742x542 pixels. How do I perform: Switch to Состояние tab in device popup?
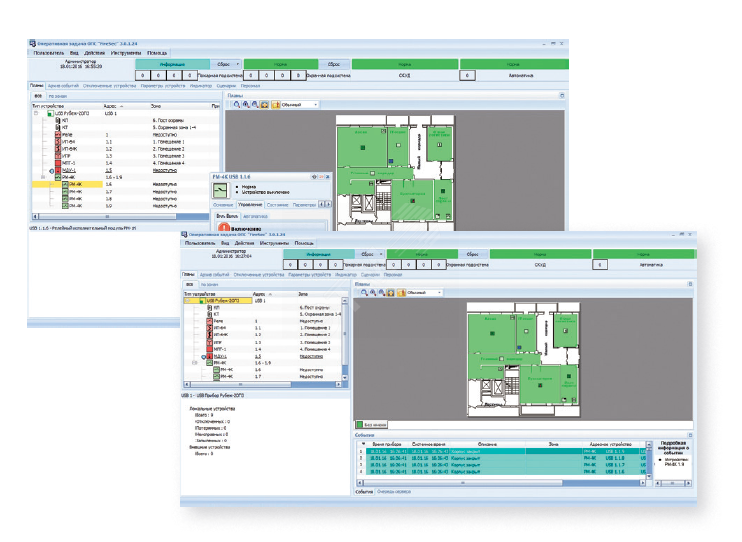tap(277, 204)
